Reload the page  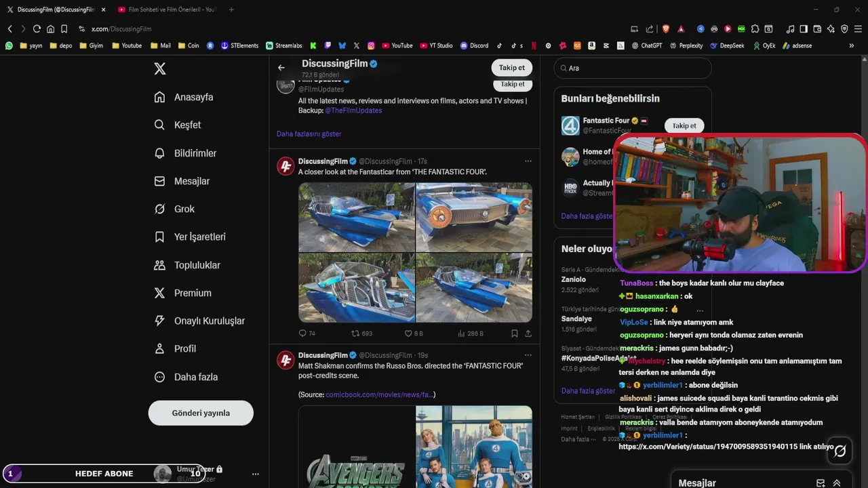pyautogui.click(x=37, y=29)
